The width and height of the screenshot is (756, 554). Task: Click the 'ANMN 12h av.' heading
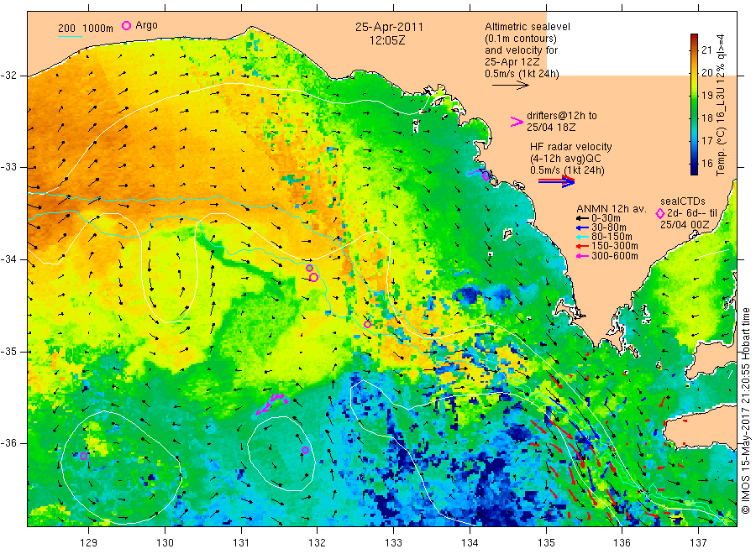click(611, 209)
